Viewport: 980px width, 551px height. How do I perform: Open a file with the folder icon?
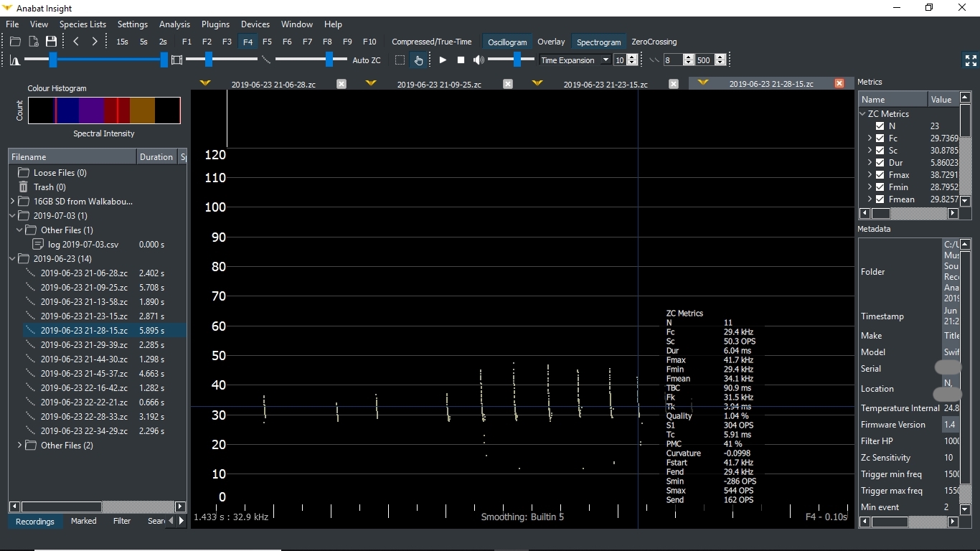15,42
